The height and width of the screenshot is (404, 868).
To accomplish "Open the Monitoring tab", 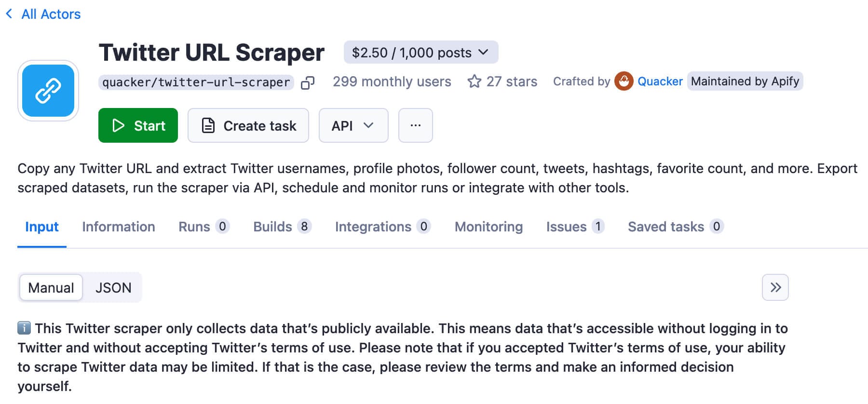I will (x=488, y=227).
